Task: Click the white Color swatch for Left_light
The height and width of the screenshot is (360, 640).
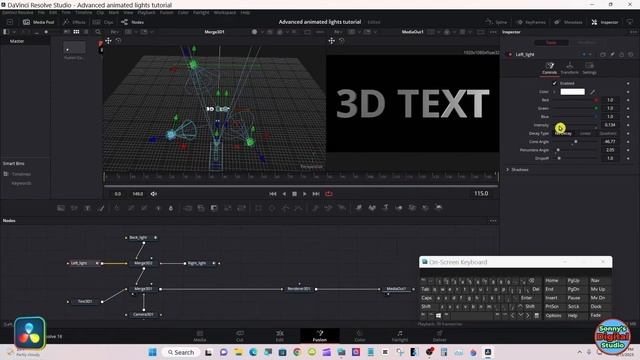Action: pos(572,92)
